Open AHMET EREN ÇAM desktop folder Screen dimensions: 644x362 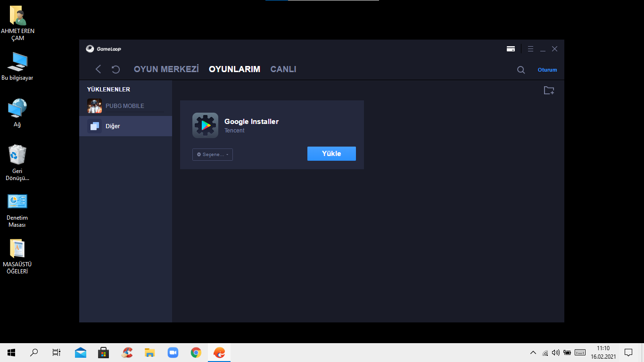coord(17,23)
